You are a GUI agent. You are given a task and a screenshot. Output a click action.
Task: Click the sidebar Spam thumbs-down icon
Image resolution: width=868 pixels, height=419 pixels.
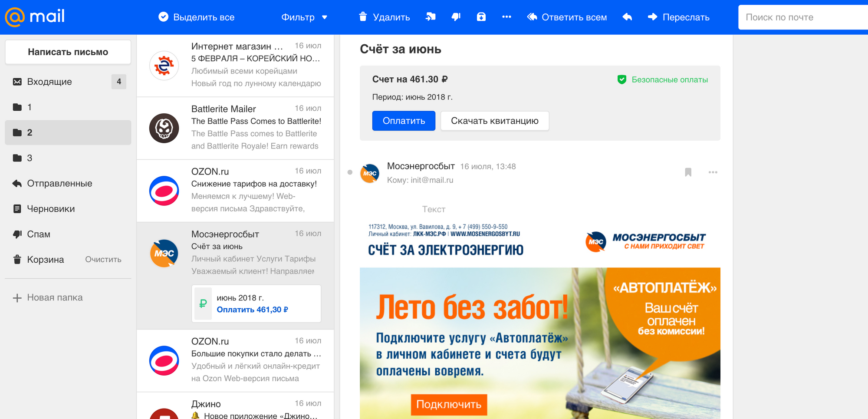(x=17, y=234)
